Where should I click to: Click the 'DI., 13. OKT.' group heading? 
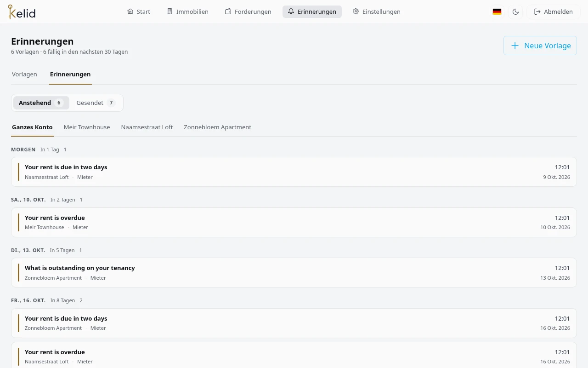click(x=28, y=250)
